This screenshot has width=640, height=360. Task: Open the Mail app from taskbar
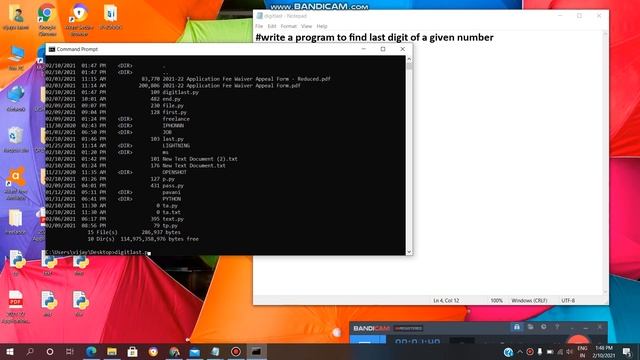[195, 351]
